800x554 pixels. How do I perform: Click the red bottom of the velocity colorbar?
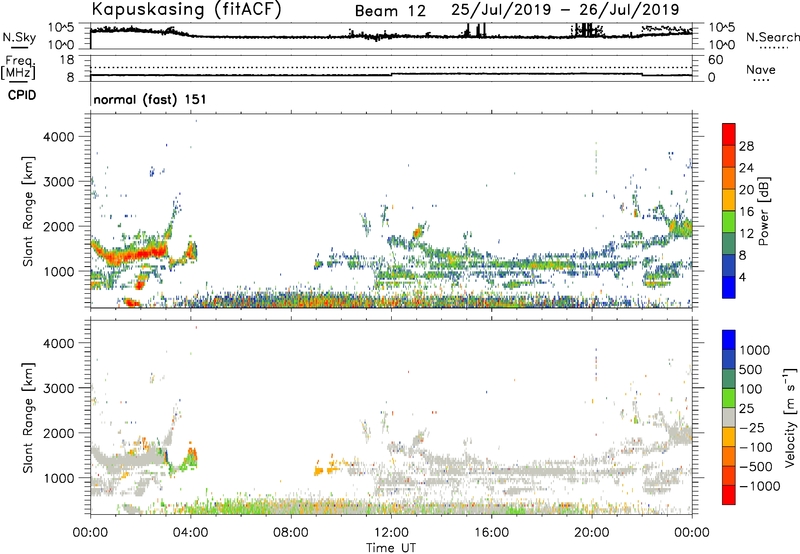tap(729, 495)
